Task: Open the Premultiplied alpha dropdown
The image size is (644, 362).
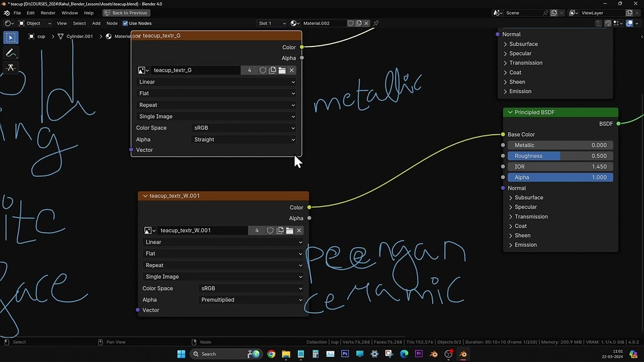Action: (251, 300)
